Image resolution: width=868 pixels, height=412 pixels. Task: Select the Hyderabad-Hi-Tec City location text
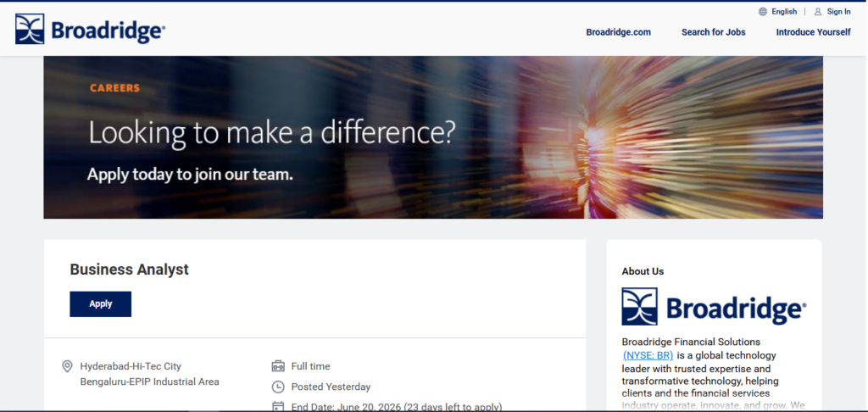[131, 366]
